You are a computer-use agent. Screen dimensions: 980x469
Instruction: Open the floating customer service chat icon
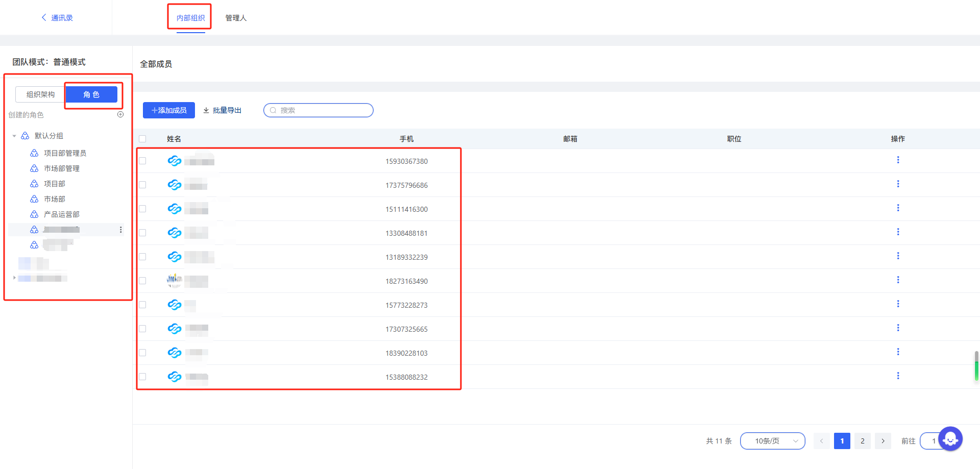click(950, 438)
